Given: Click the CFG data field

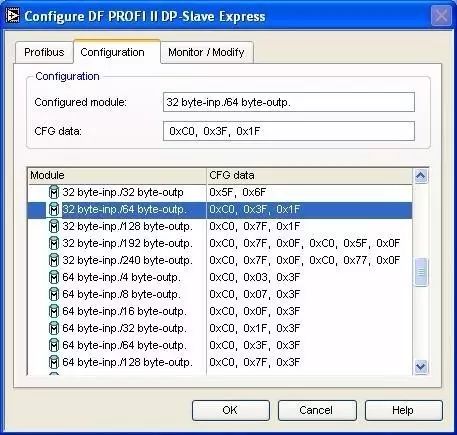Looking at the screenshot, I should 289,131.
